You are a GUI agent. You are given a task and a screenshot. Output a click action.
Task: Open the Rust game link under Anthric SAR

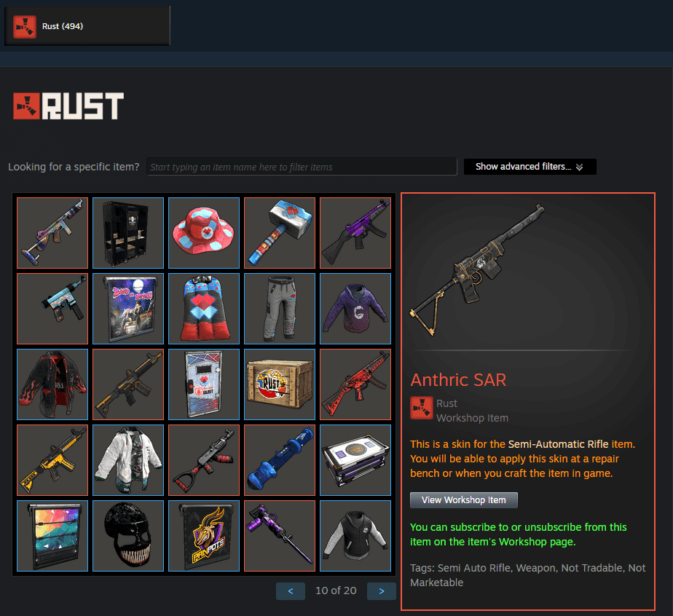[x=446, y=403]
